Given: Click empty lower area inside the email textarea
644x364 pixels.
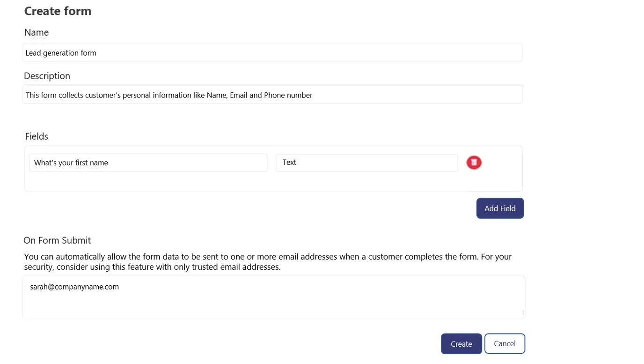Looking at the screenshot, I should 273,306.
